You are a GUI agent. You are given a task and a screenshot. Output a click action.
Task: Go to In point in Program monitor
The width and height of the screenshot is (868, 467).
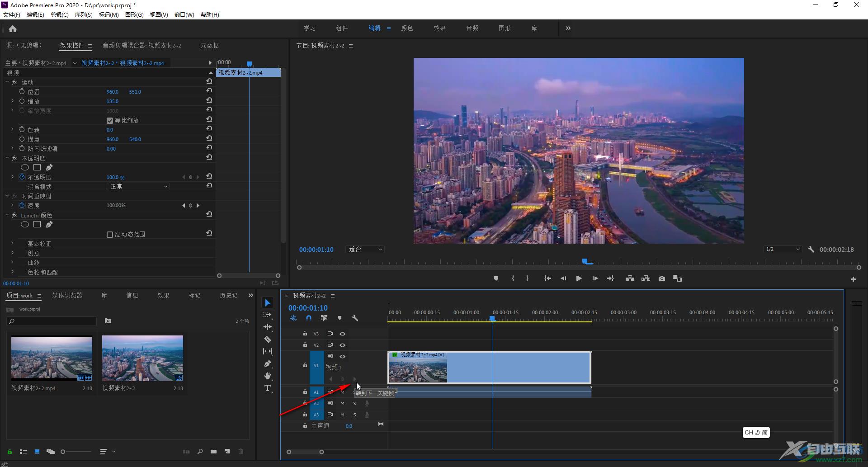pos(547,278)
